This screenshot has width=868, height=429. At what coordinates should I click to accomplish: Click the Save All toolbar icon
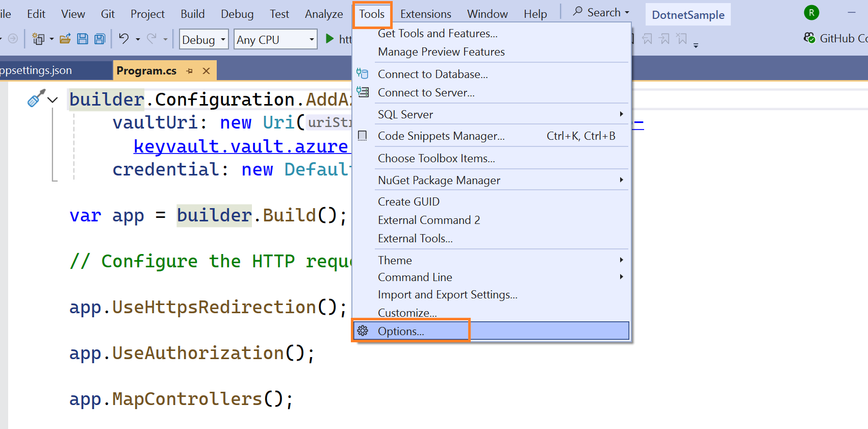coord(100,39)
